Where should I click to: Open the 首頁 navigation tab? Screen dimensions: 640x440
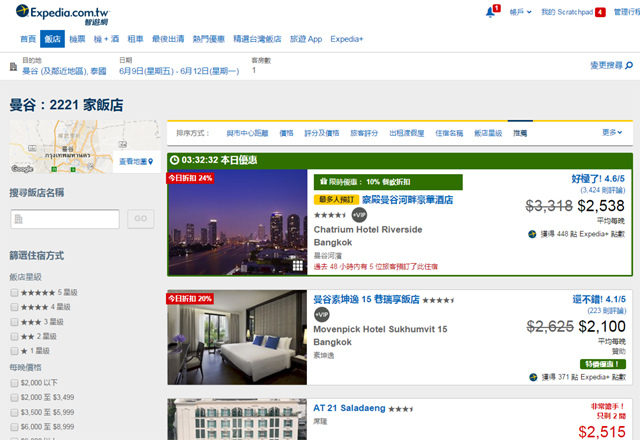pos(28,39)
